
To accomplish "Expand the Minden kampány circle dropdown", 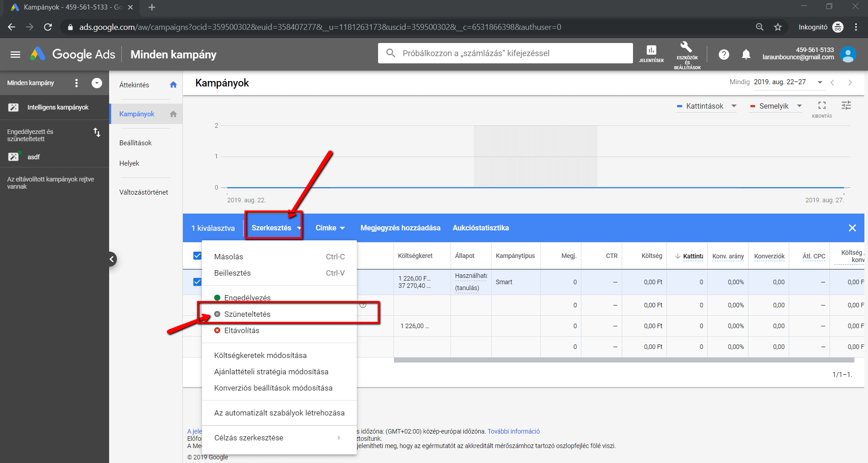I will click(x=97, y=83).
